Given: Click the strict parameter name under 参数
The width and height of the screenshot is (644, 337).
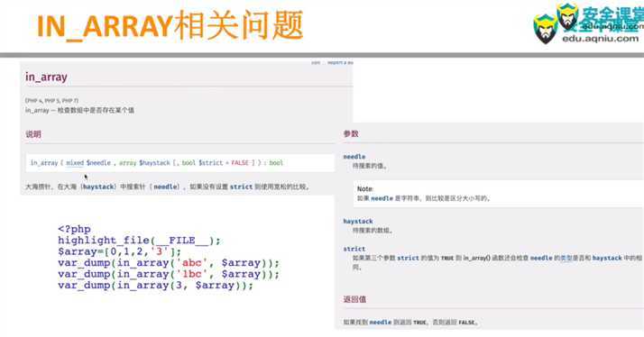Looking at the screenshot, I should click(354, 250).
